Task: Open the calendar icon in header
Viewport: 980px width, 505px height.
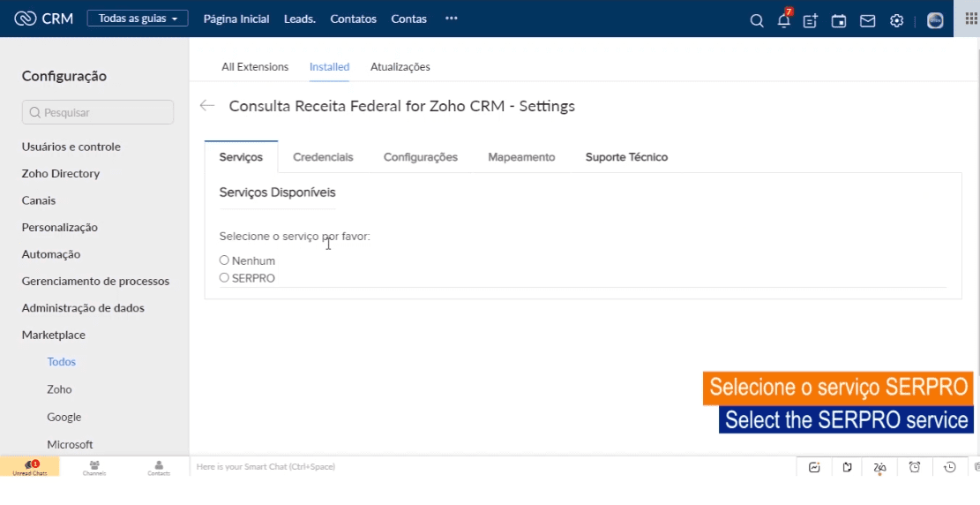Action: pyautogui.click(x=838, y=20)
